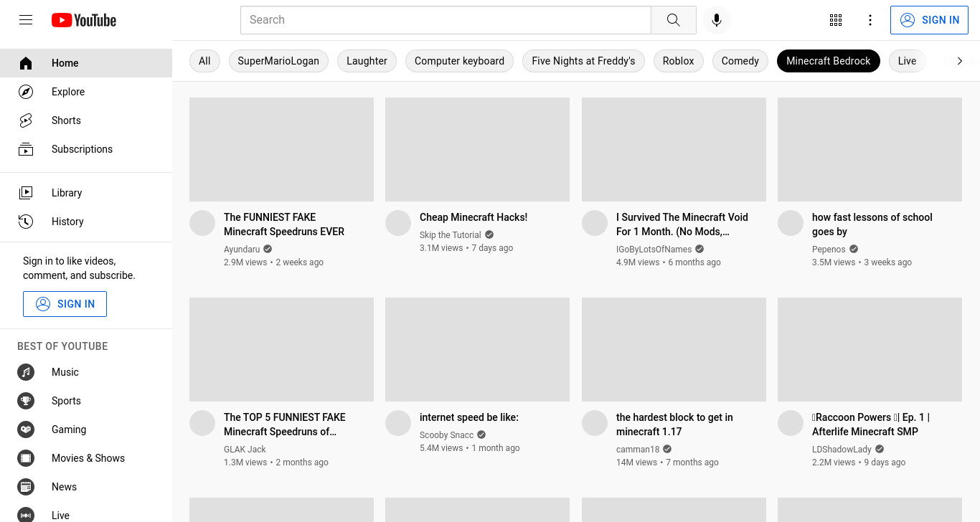Select the Roblox filter chip
The image size is (980, 522).
point(678,61)
